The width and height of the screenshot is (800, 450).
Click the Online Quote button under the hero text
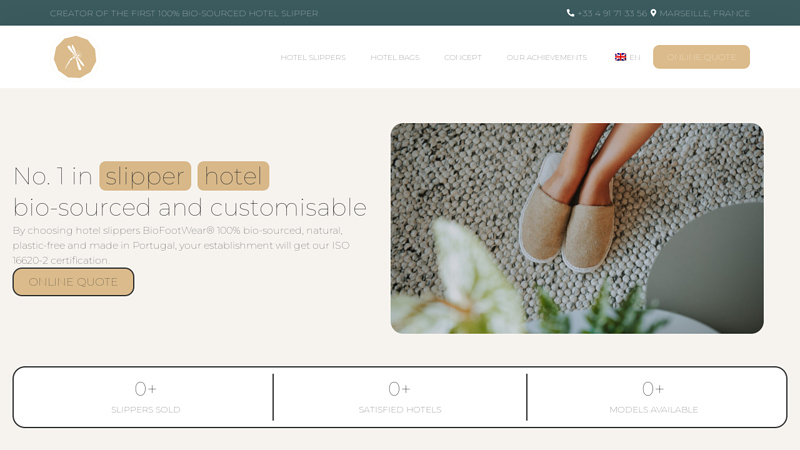73,282
